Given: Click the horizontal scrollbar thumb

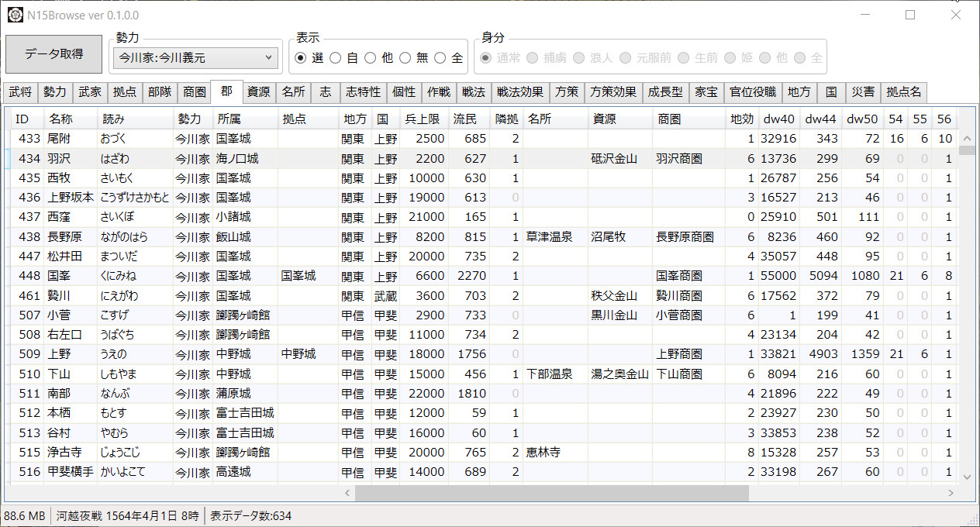Looking at the screenshot, I should 552,493.
